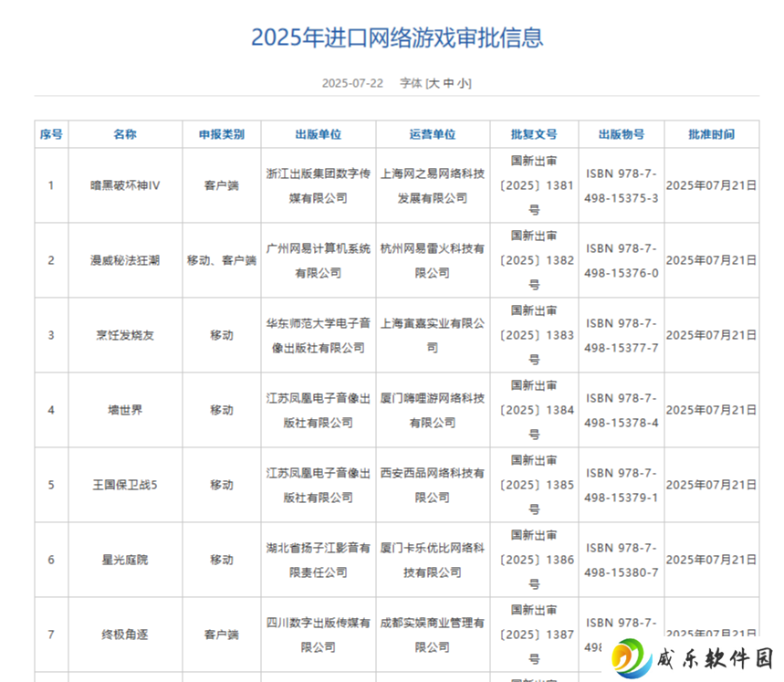Click approval number 1382 cell

(534, 260)
